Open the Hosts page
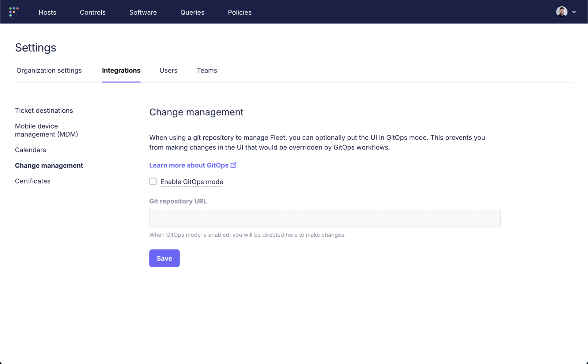Viewport: 588px width, 364px height. (47, 12)
